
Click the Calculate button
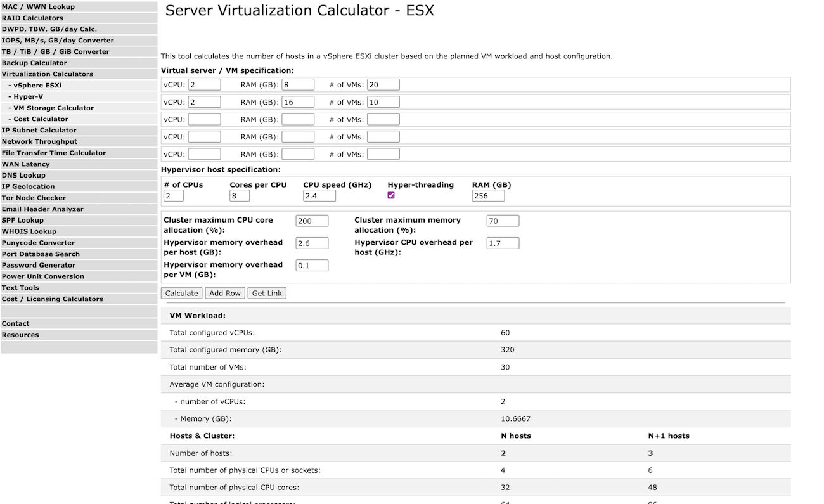pyautogui.click(x=181, y=293)
